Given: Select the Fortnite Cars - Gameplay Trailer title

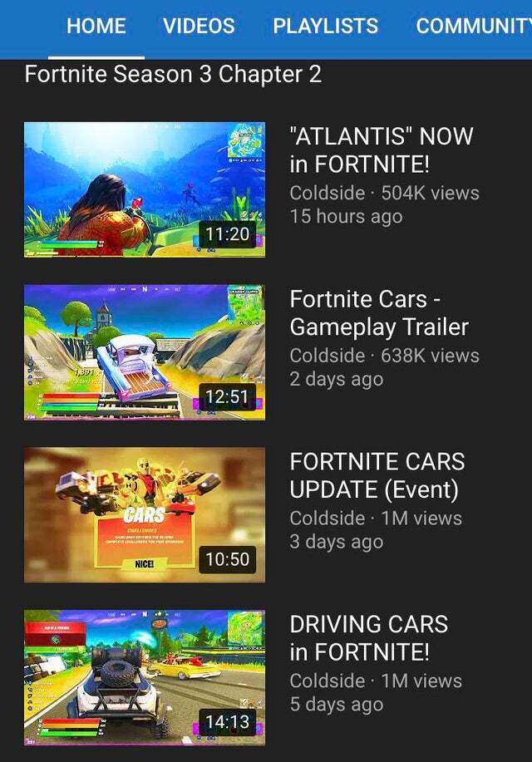Looking at the screenshot, I should point(379,312).
